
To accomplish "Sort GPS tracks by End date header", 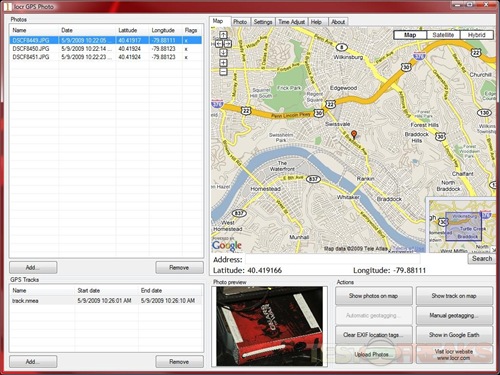I will [170, 291].
